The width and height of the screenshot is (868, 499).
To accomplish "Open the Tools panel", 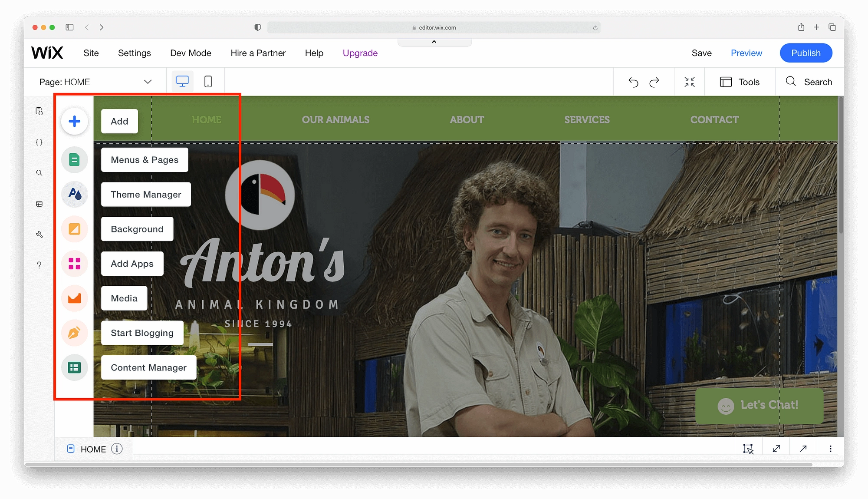I will tap(740, 82).
